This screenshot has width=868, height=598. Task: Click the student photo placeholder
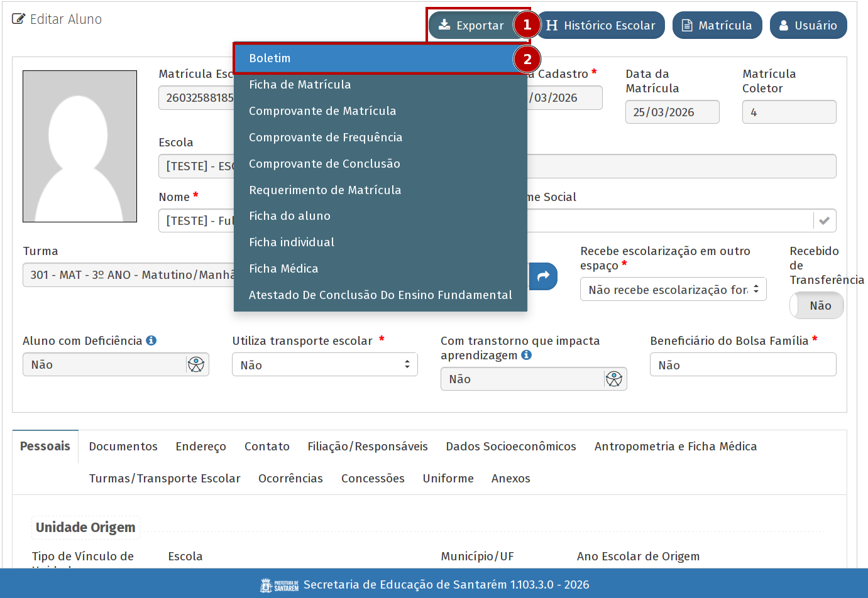tap(80, 146)
